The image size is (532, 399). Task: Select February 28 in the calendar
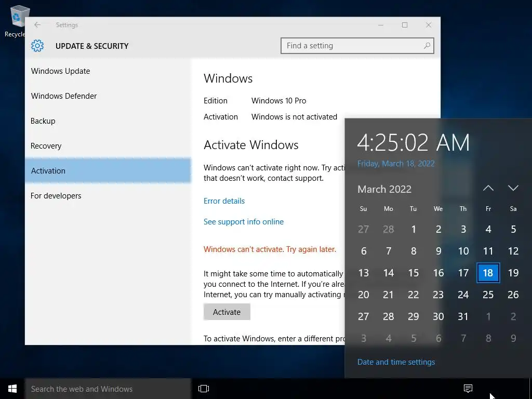(x=389, y=229)
